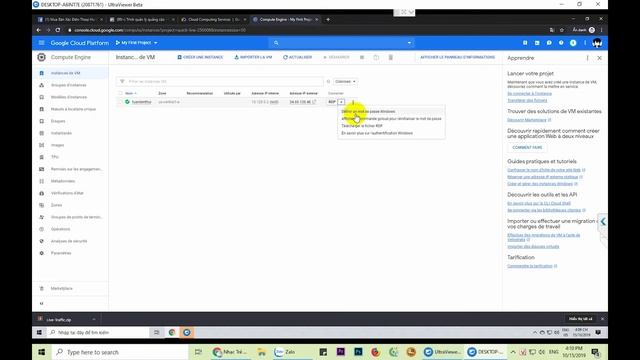Switch to the Cloud Computing Services tab

tap(213, 20)
